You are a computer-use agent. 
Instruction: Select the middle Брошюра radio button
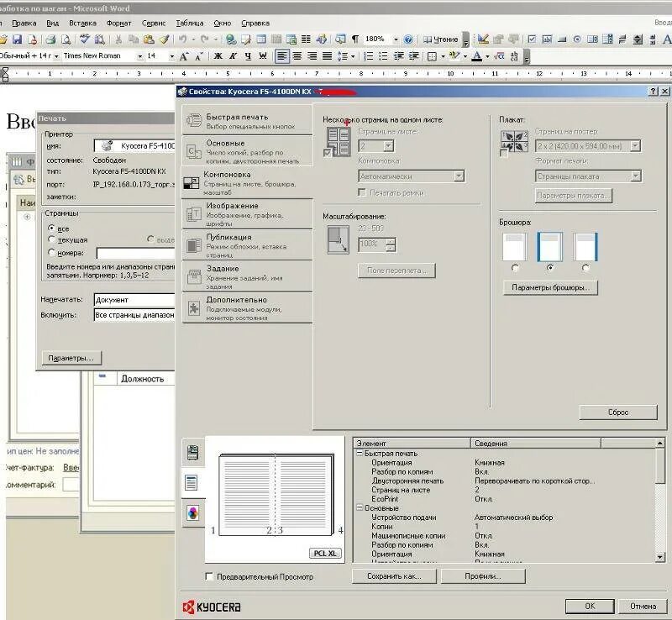coord(550,268)
